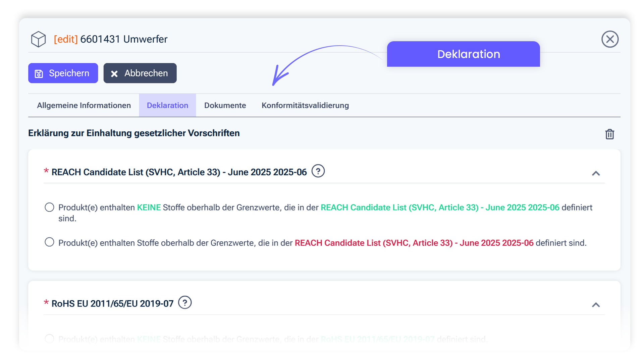Viewport: 644px width, 362px height.
Task: Click the Abbrechen button to cancel editing
Action: [140, 73]
